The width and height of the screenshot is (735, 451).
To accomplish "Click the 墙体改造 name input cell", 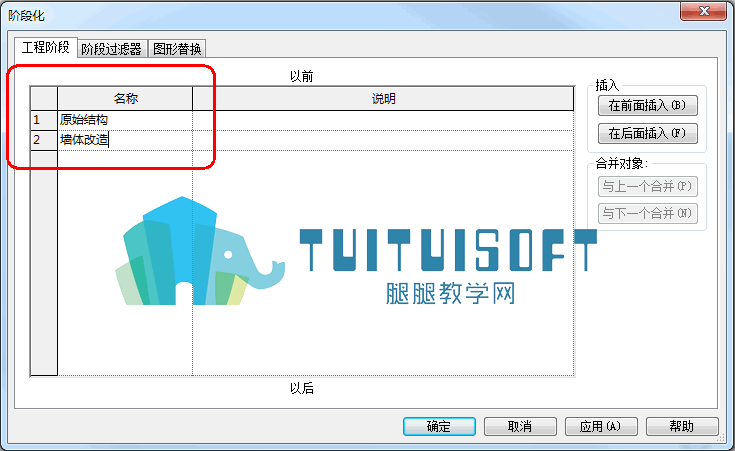I will pos(125,140).
